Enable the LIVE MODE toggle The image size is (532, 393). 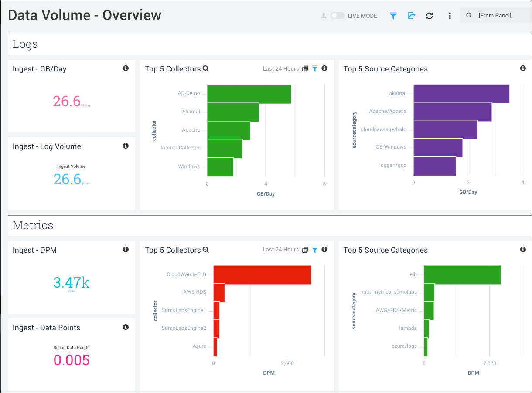tap(338, 15)
